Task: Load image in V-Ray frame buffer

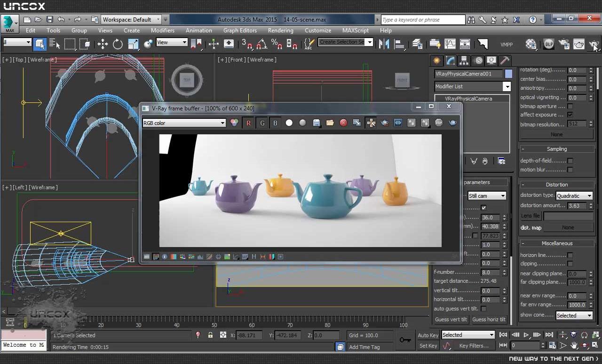Action: pyautogui.click(x=330, y=123)
